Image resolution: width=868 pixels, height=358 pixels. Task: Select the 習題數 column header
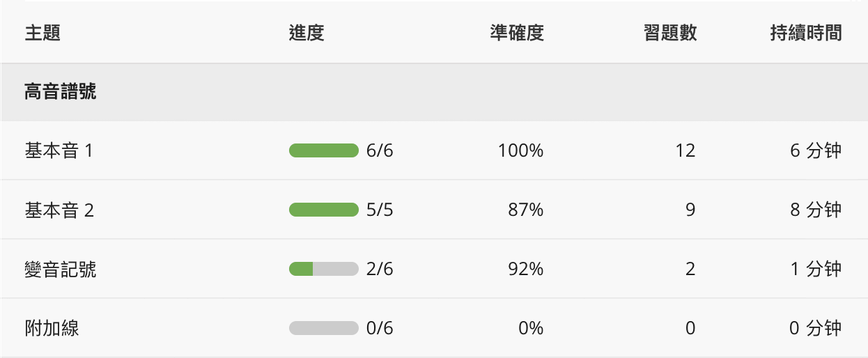669,33
